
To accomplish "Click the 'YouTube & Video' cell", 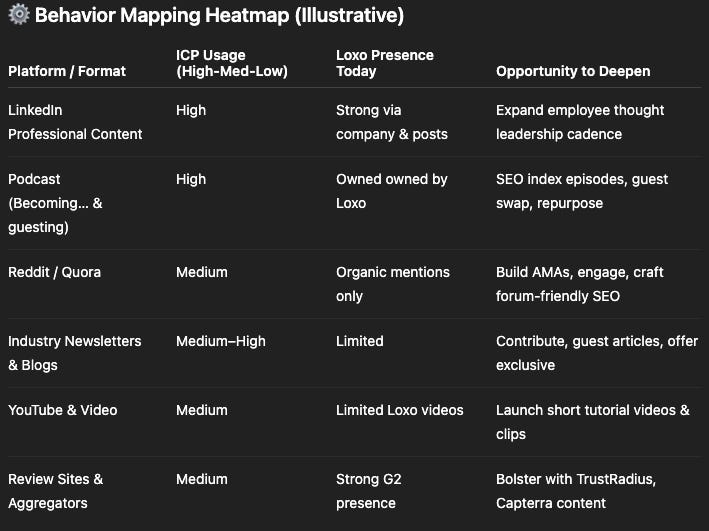I will coord(62,410).
